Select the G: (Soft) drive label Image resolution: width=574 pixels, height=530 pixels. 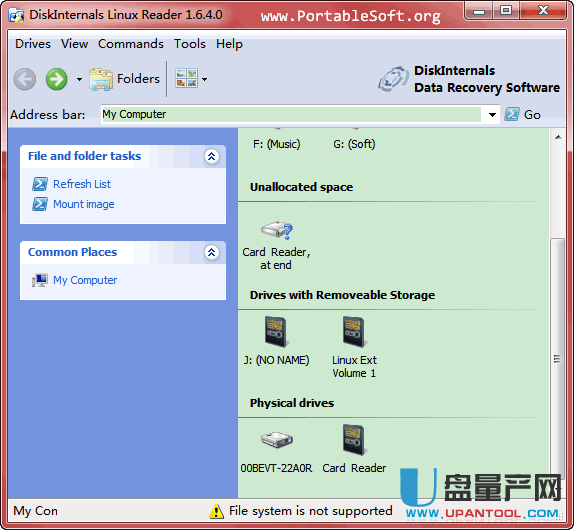[354, 144]
